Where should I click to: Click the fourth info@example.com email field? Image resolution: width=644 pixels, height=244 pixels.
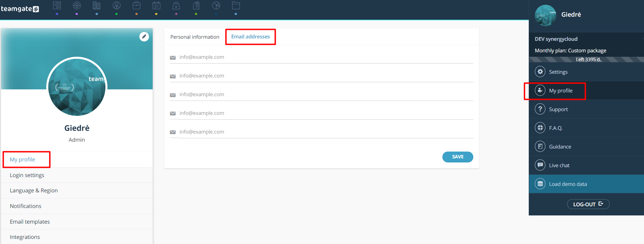tap(326, 113)
